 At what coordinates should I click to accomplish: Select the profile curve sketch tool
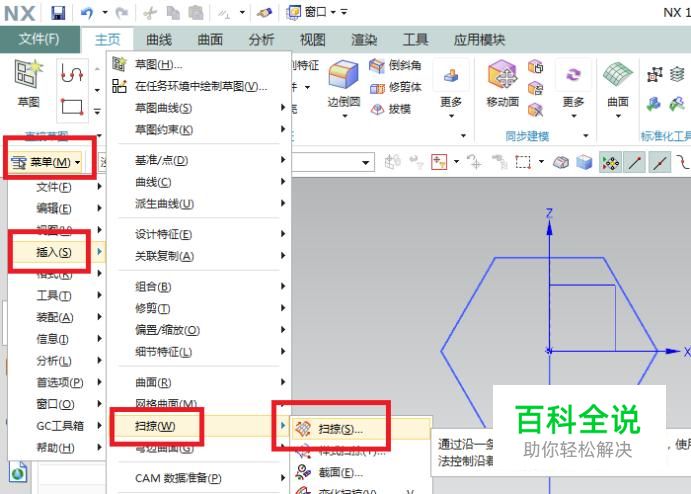(72, 72)
